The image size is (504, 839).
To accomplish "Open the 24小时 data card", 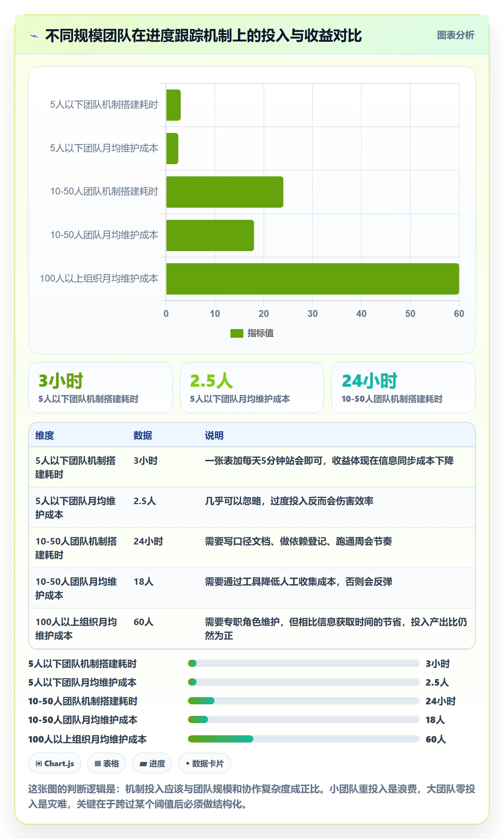I will click(x=404, y=387).
